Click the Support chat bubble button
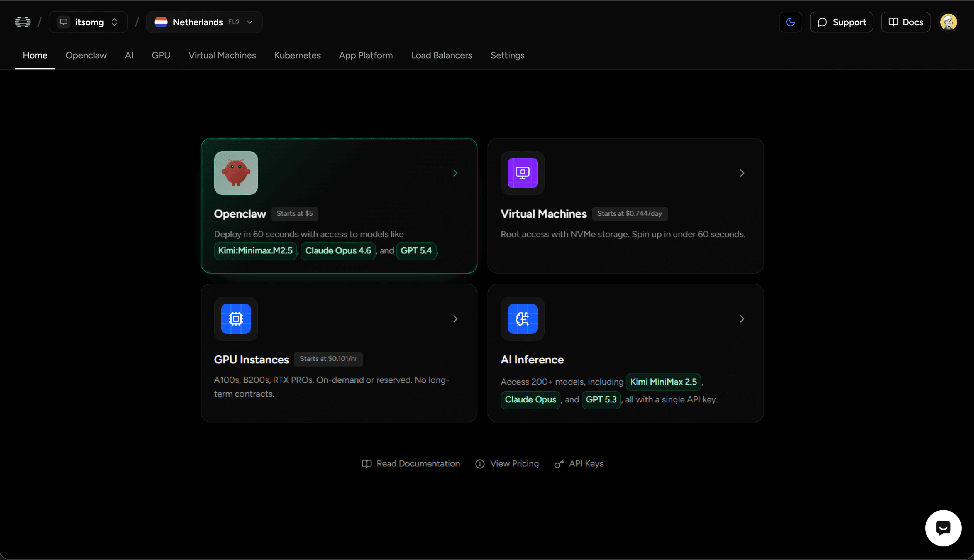Screen dimensions: 974x560 (841, 22)
